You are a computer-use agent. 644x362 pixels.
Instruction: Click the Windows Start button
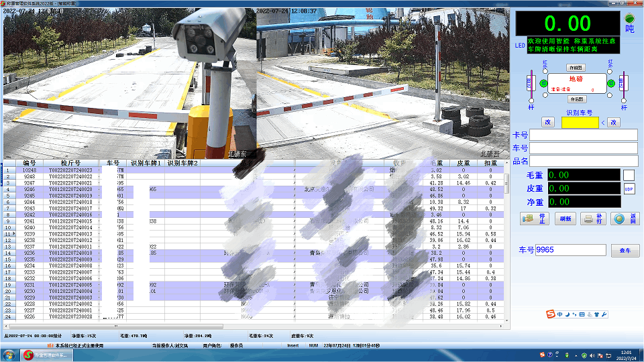(x=9, y=354)
